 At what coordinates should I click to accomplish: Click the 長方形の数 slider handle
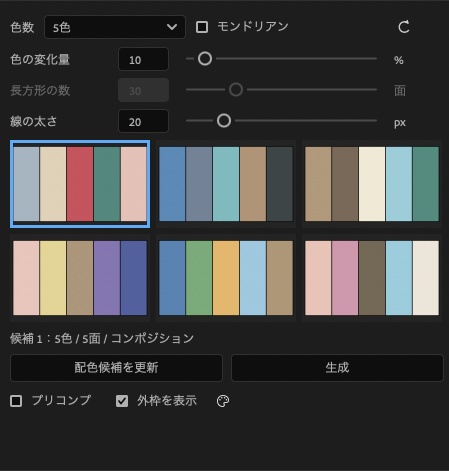[236, 90]
